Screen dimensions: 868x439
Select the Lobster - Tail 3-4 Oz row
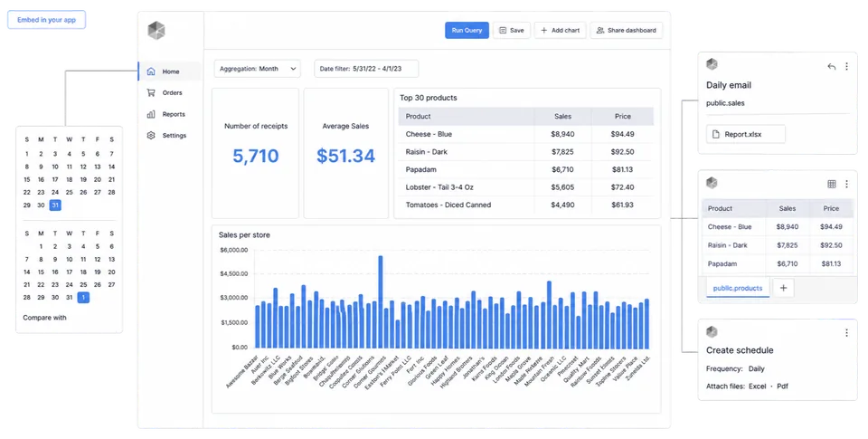click(x=526, y=187)
